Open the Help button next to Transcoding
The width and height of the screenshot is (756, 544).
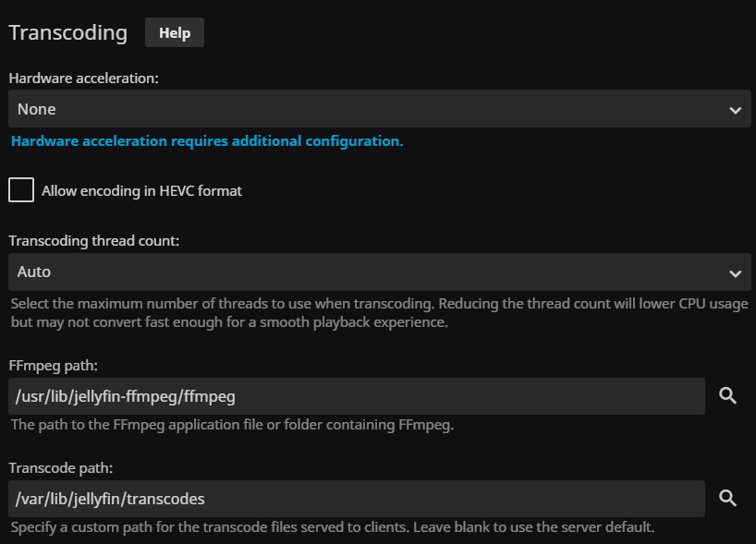pos(175,32)
